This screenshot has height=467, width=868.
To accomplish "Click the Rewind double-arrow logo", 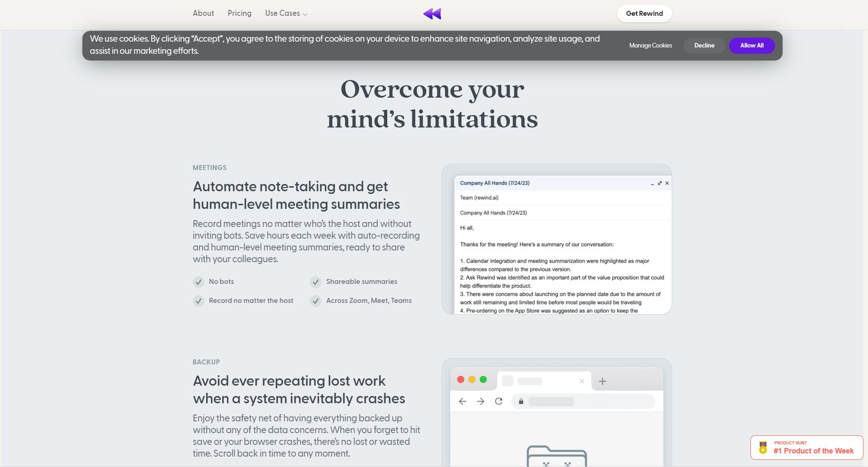I will point(432,14).
